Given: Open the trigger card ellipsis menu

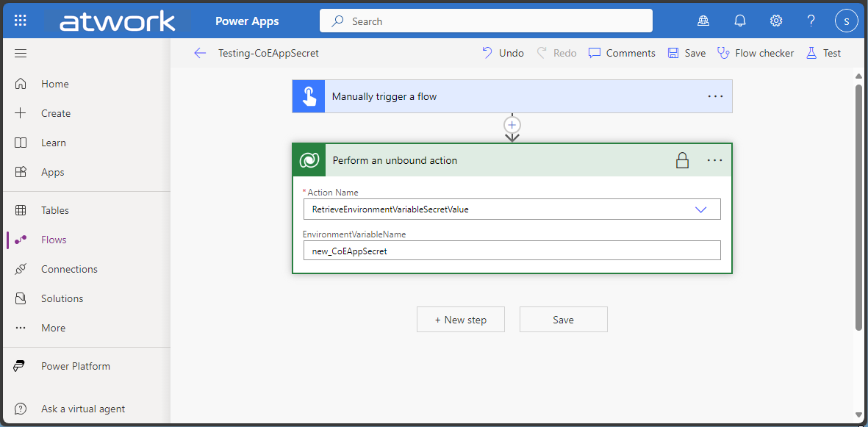Looking at the screenshot, I should [715, 96].
